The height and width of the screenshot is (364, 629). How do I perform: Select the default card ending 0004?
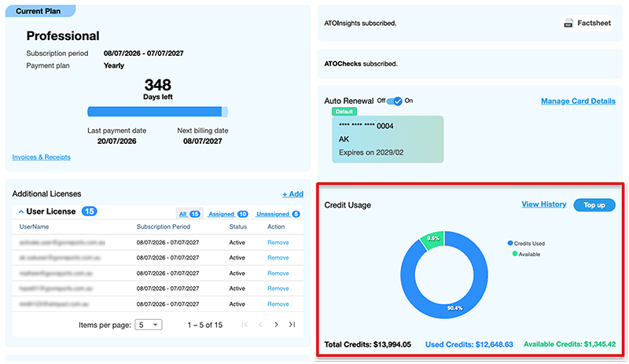(388, 139)
